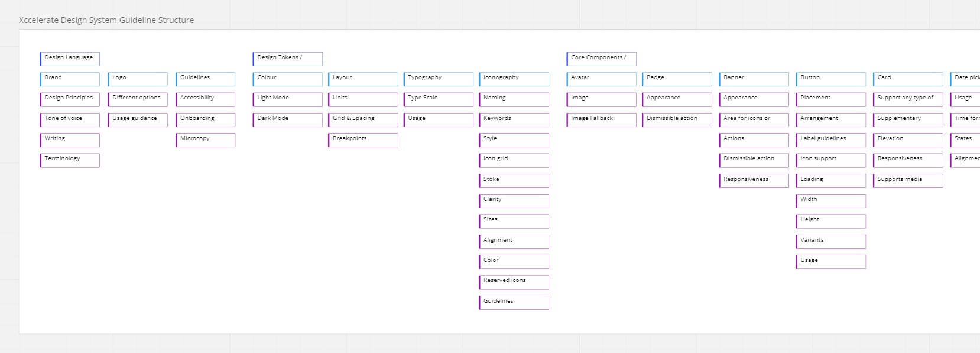This screenshot has height=353, width=980.
Task: Click the Core Components / header card
Action: point(601,59)
